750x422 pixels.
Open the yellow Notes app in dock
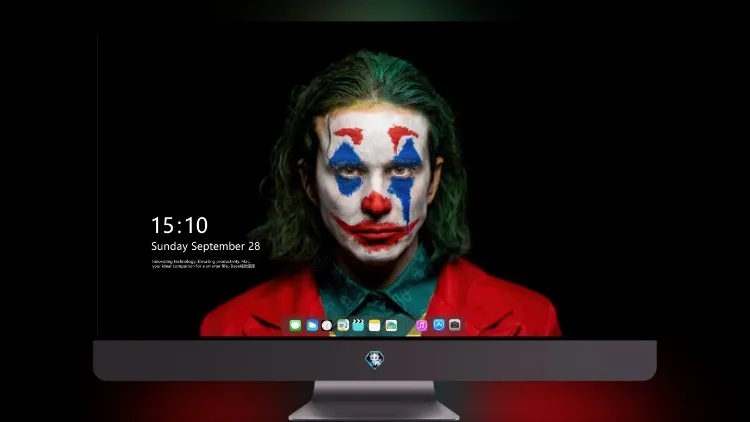coord(375,325)
